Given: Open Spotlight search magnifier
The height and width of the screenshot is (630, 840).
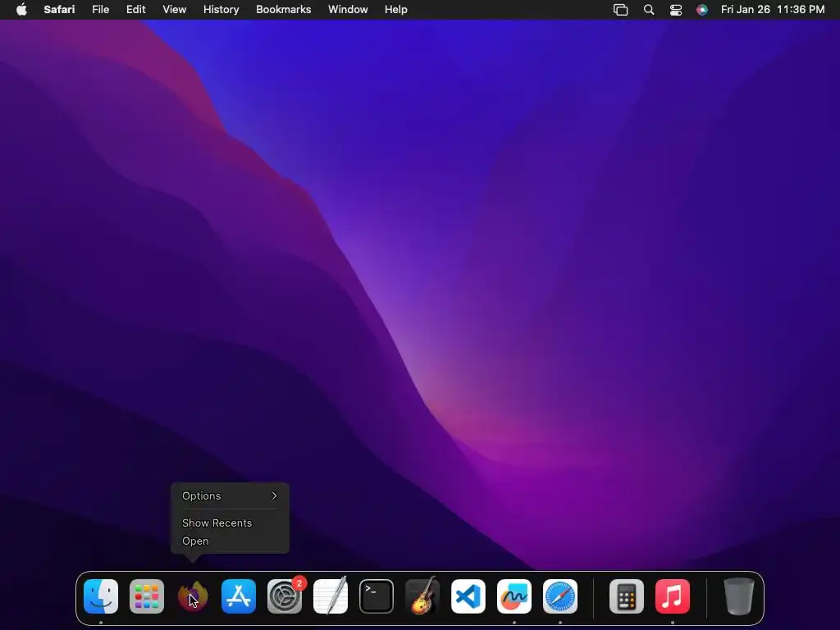Looking at the screenshot, I should 649,10.
